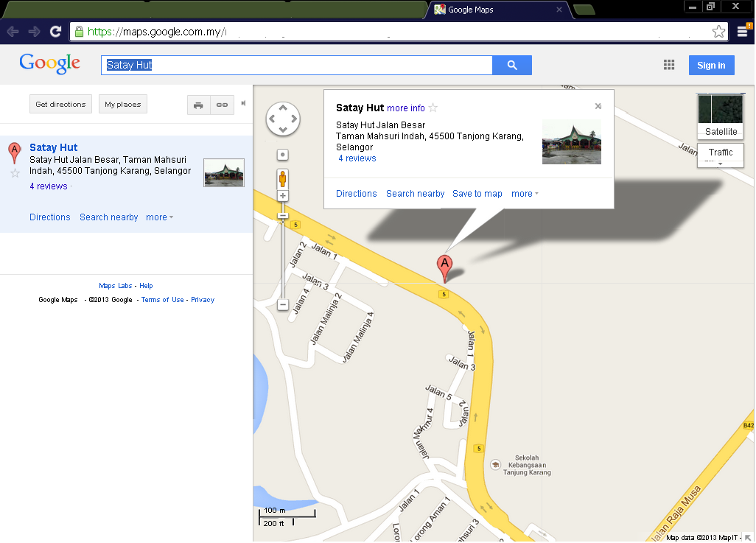Reload the page with the refresh icon
756x543 pixels.
[55, 32]
